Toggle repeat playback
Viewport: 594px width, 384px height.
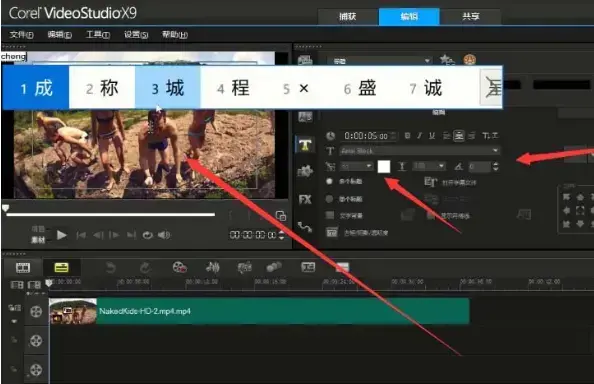(147, 235)
